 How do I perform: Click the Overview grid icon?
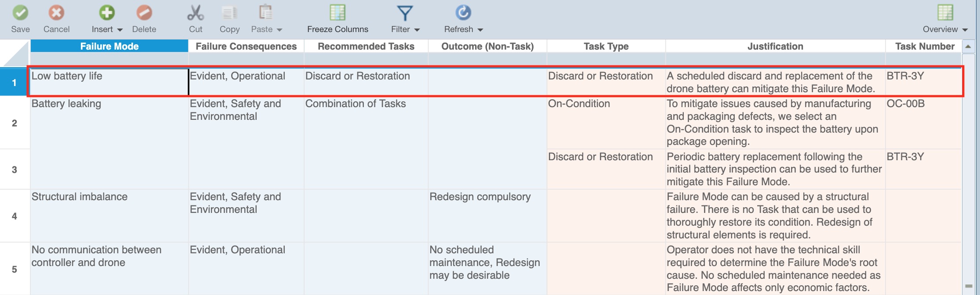(945, 13)
